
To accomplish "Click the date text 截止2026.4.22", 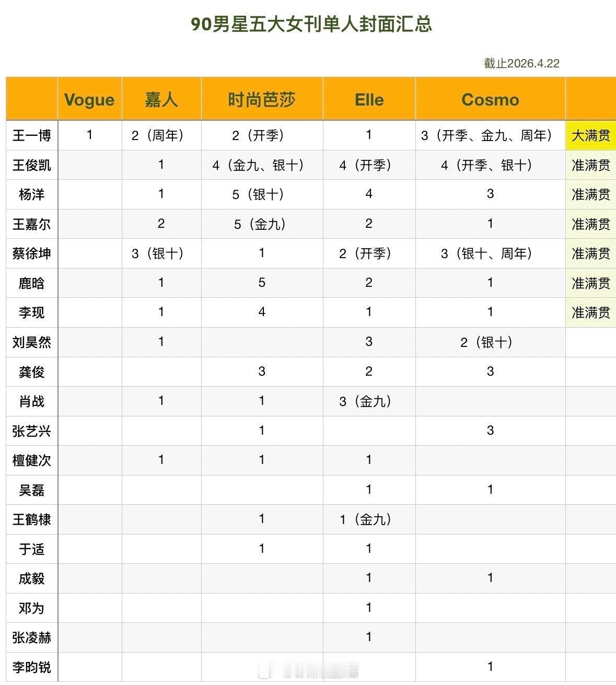I will [521, 63].
